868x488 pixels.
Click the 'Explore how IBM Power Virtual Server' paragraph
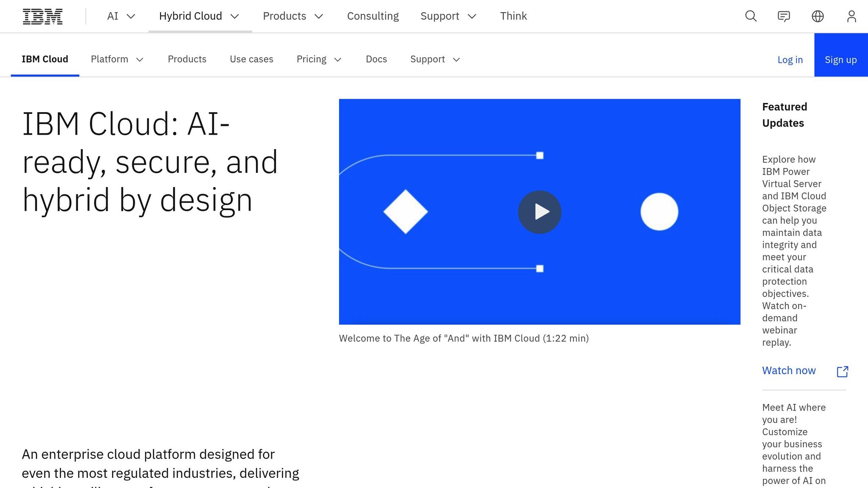point(794,251)
